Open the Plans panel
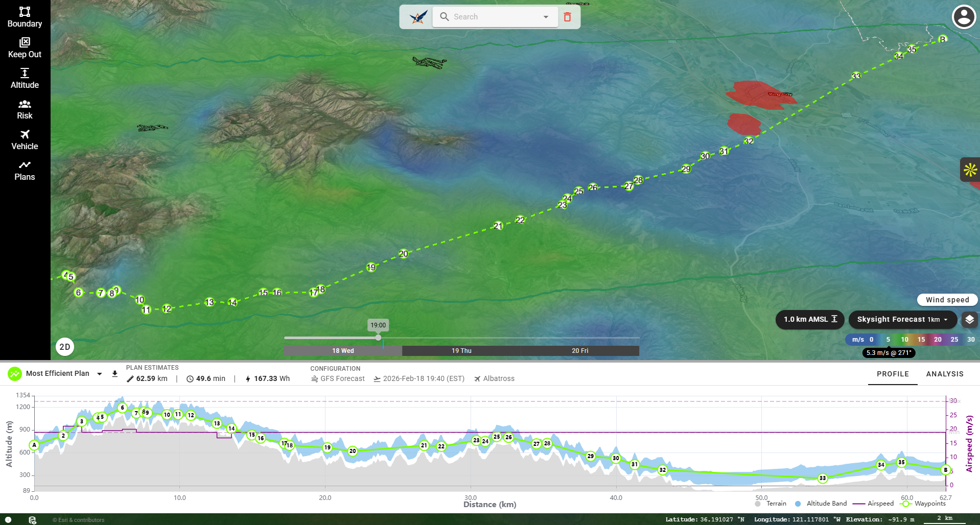 pos(25,170)
